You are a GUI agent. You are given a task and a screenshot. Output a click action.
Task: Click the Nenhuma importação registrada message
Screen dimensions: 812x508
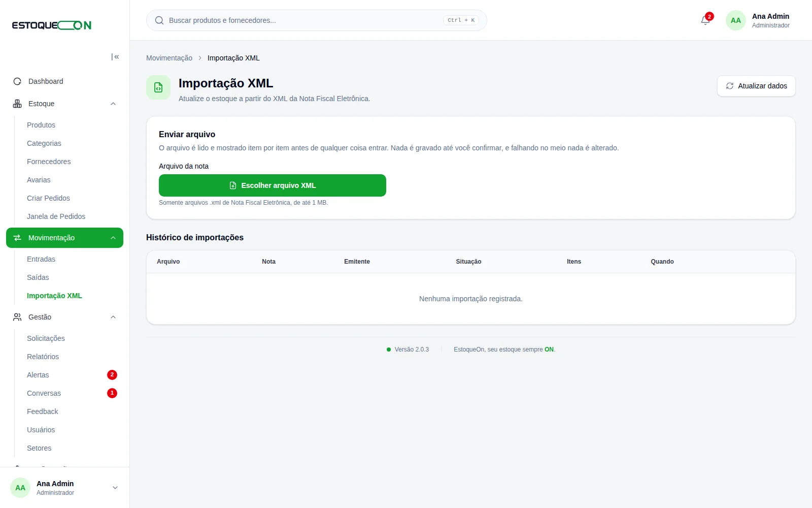(470, 299)
